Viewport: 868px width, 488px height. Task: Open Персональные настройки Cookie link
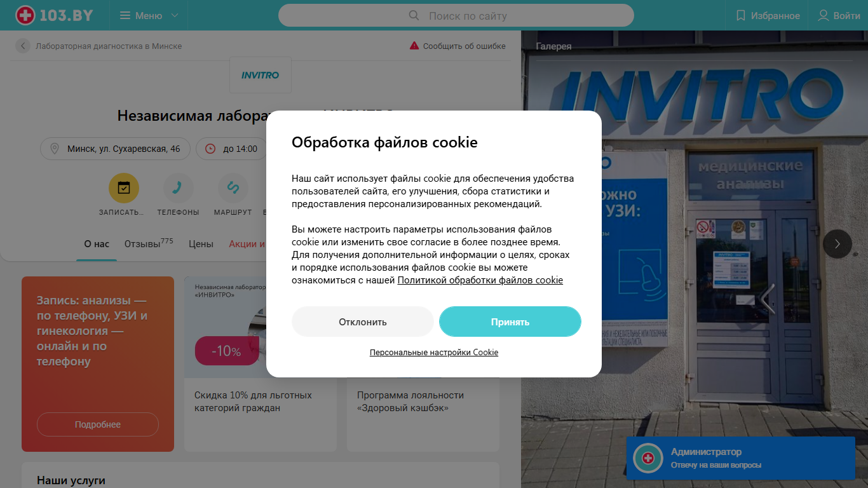coord(434,352)
